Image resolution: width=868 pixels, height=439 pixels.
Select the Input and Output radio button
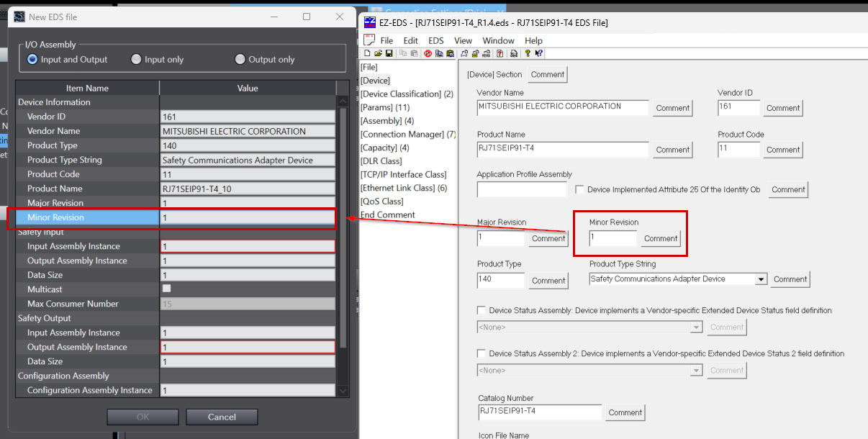point(32,59)
